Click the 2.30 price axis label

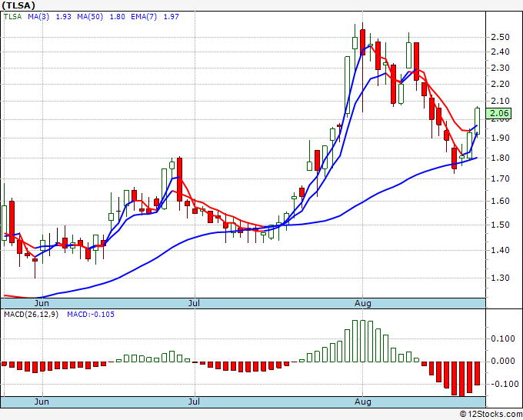click(x=501, y=68)
